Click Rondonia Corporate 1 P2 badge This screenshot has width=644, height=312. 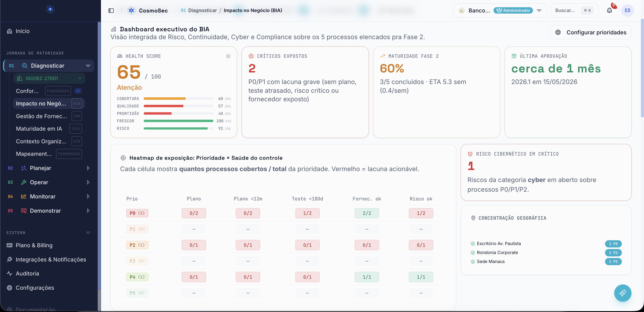[x=613, y=252]
